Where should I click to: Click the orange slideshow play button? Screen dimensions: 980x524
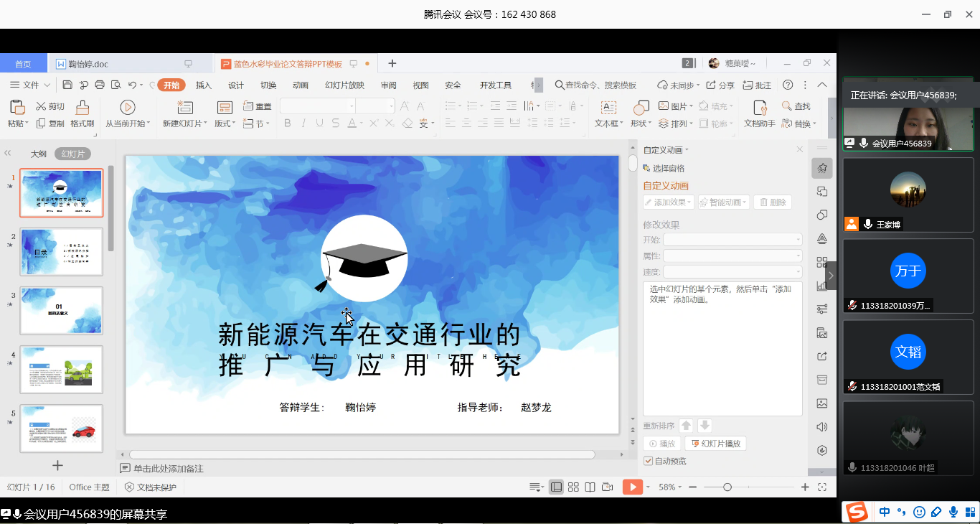coord(632,487)
